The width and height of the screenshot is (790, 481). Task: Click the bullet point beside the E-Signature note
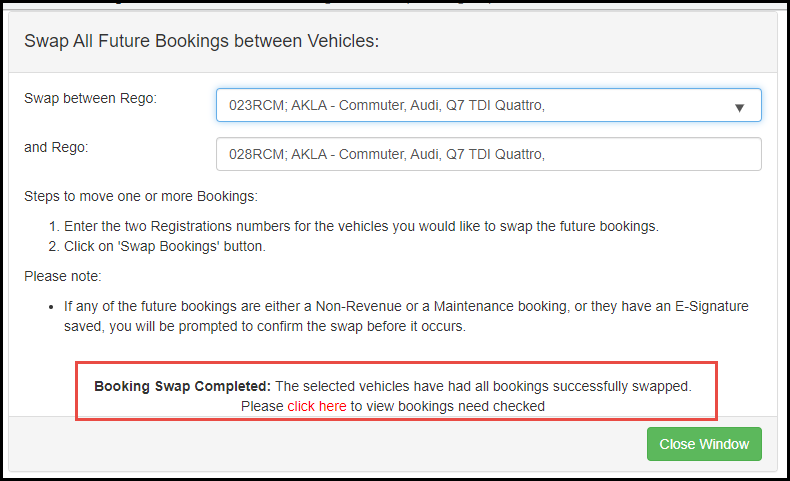51,307
